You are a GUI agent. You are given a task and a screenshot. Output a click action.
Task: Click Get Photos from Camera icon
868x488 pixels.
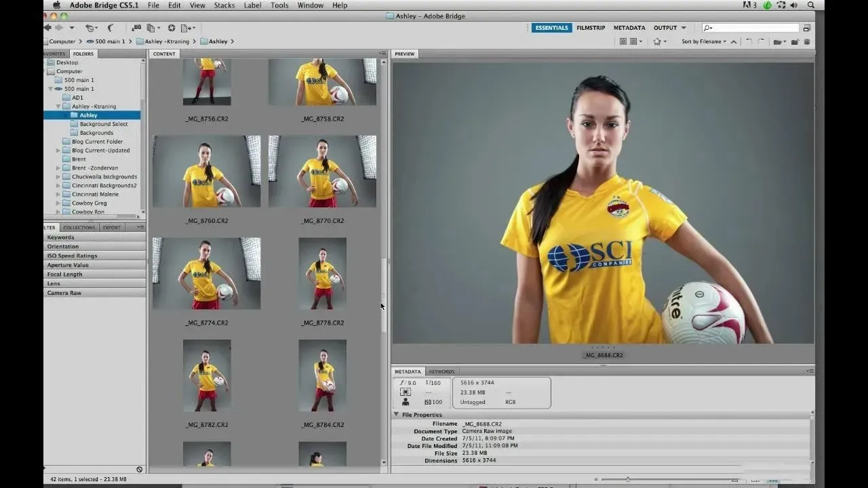pyautogui.click(x=136, y=28)
